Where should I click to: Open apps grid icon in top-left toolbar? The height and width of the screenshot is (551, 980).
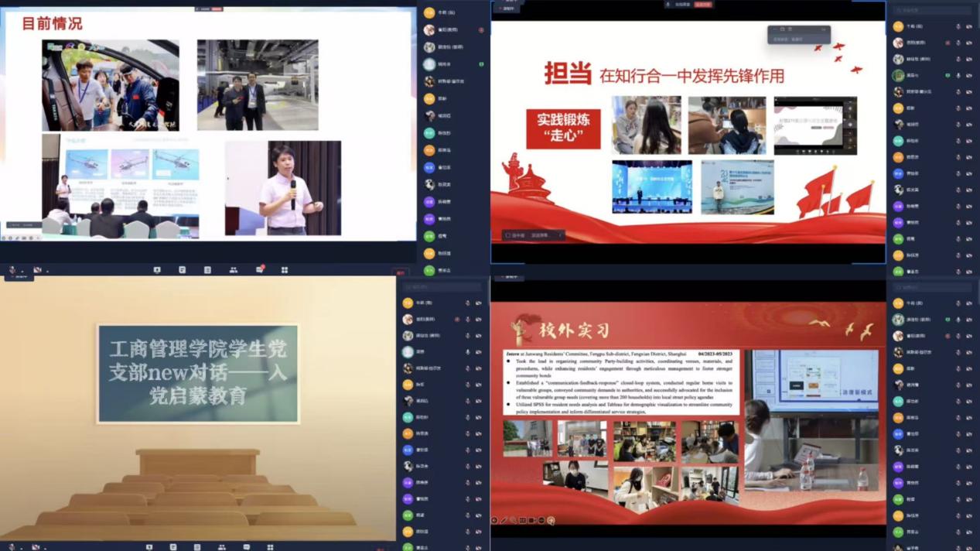[285, 270]
